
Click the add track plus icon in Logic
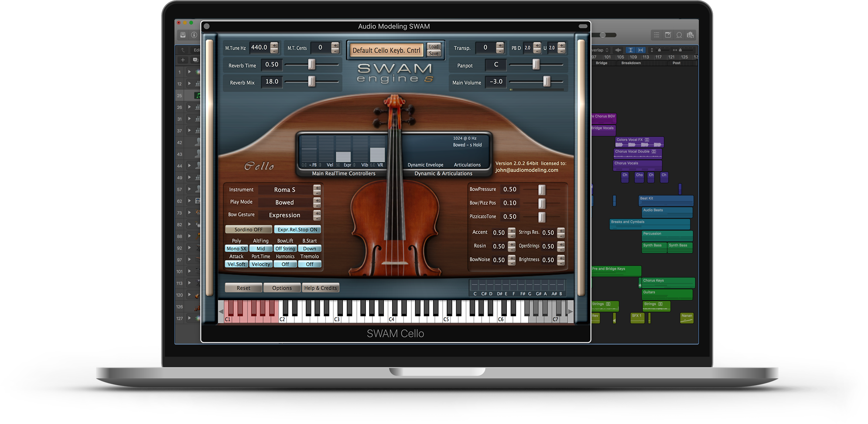(183, 60)
